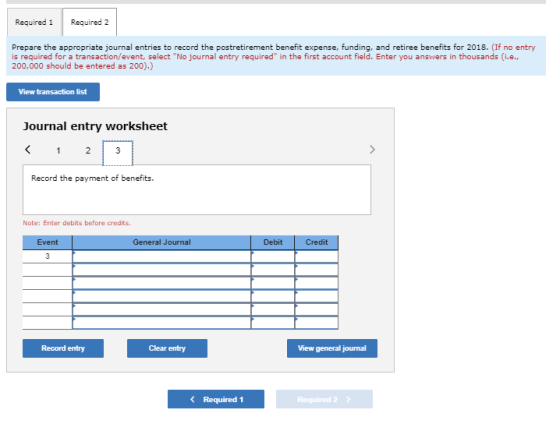Open journal entry worksheet page 1
This screenshot has height=424, width=560.
click(x=58, y=151)
